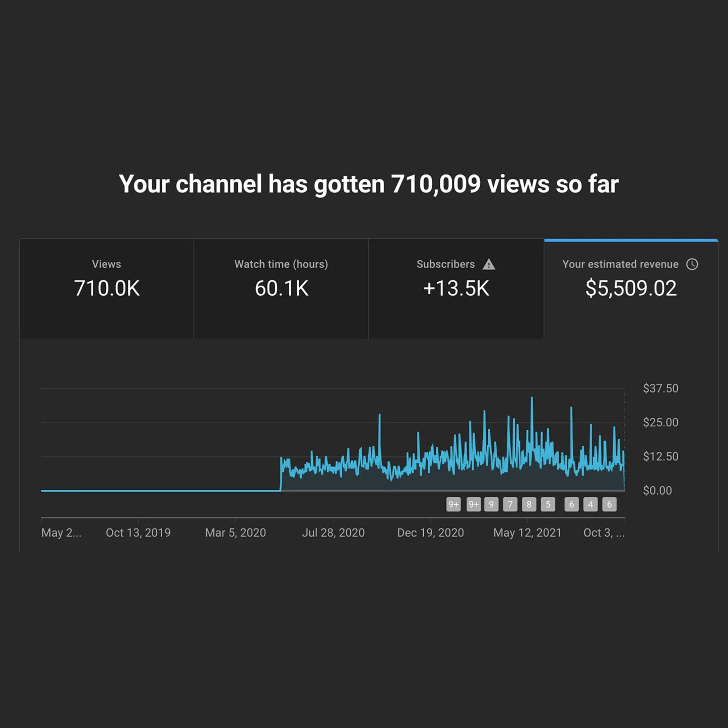Select the Your estimated revenue tab
Screen dimensions: 728x728
[x=632, y=289]
